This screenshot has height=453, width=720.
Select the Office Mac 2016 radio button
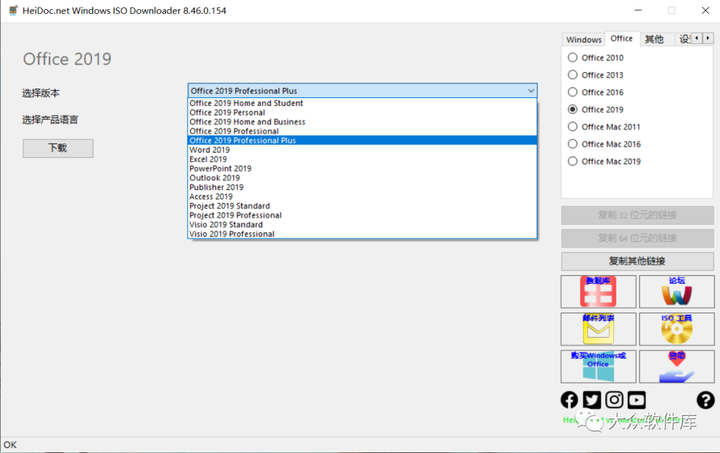(x=573, y=144)
